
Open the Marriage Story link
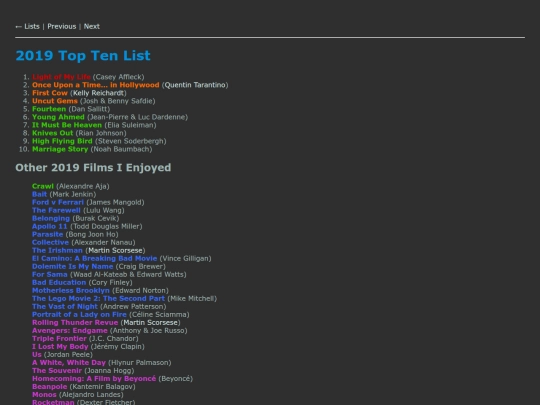(x=60, y=149)
